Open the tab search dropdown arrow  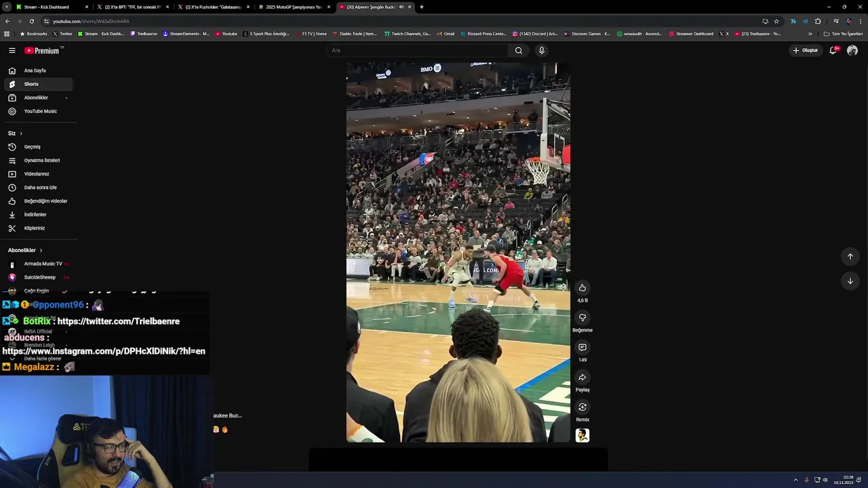(7, 7)
